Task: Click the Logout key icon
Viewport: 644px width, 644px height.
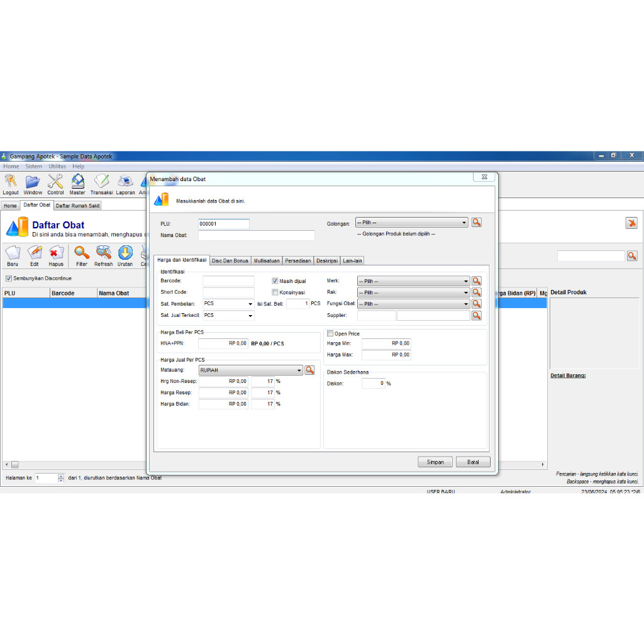Action: pyautogui.click(x=11, y=184)
